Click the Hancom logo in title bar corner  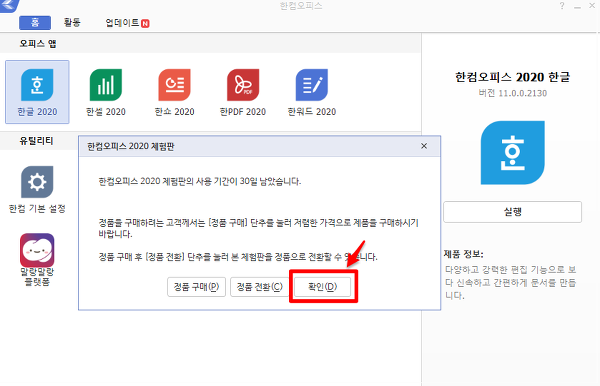tap(9, 5)
